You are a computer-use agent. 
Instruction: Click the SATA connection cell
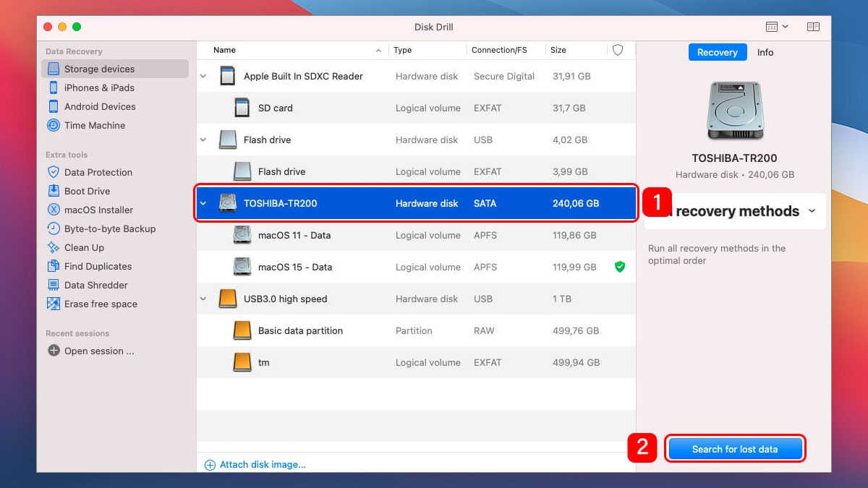[x=485, y=203]
